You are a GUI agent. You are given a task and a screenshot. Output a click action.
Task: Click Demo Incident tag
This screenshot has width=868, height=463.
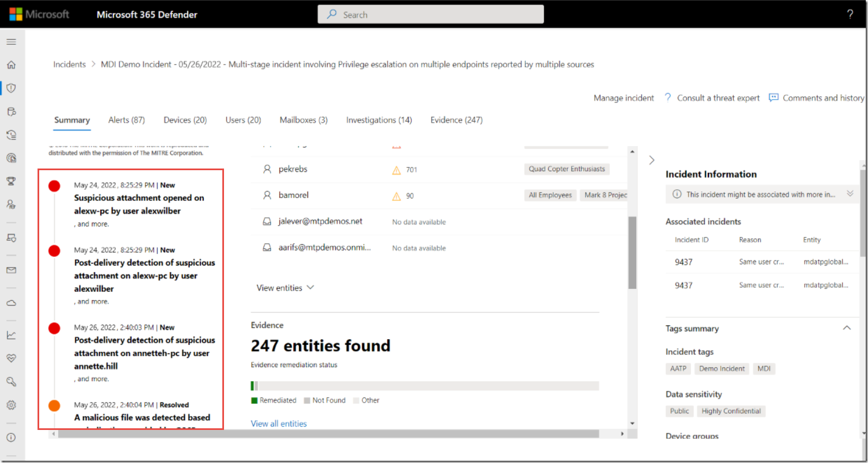click(x=722, y=368)
